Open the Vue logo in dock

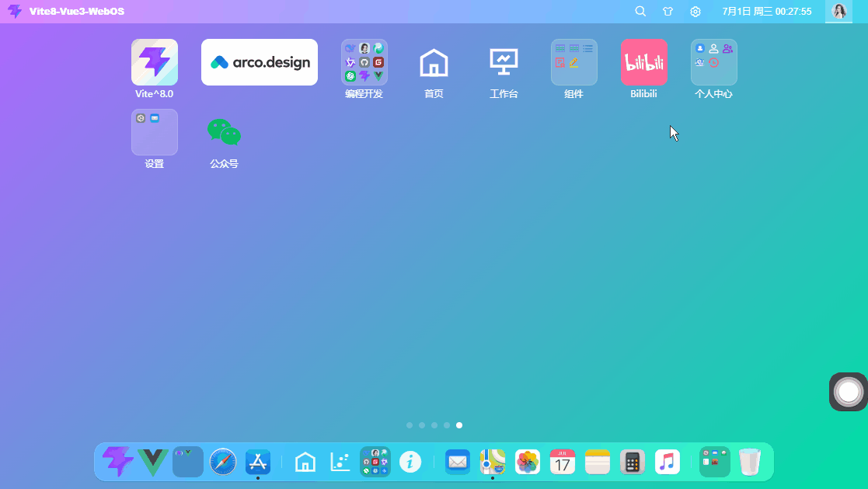point(153,461)
